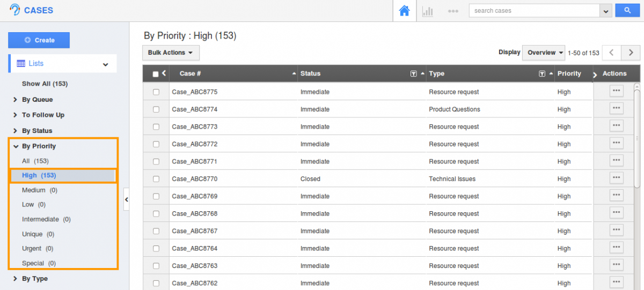This screenshot has height=290, width=644.
Task: Open the three-dots more menu in header
Action: 453,11
